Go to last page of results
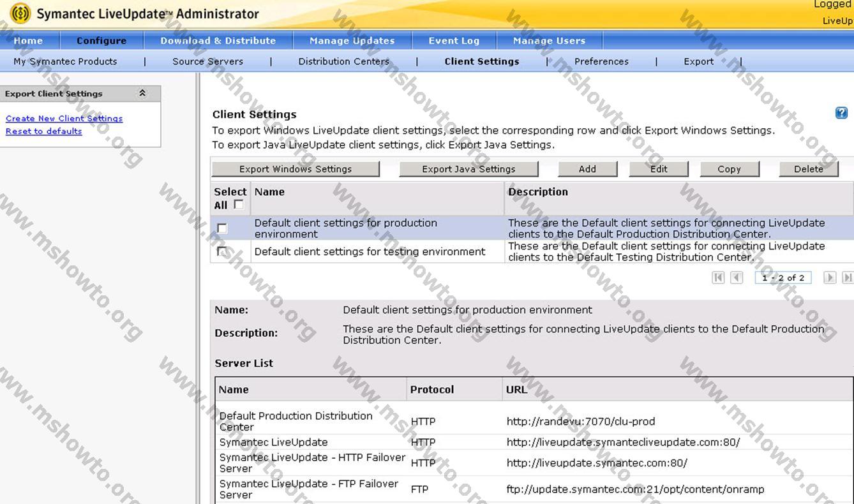Screen dimensions: 854x504 [x=848, y=278]
